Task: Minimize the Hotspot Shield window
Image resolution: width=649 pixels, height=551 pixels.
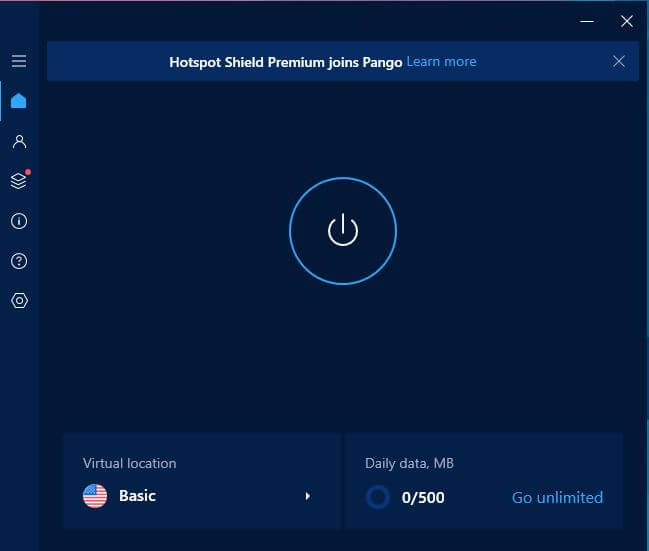Action: tap(587, 21)
